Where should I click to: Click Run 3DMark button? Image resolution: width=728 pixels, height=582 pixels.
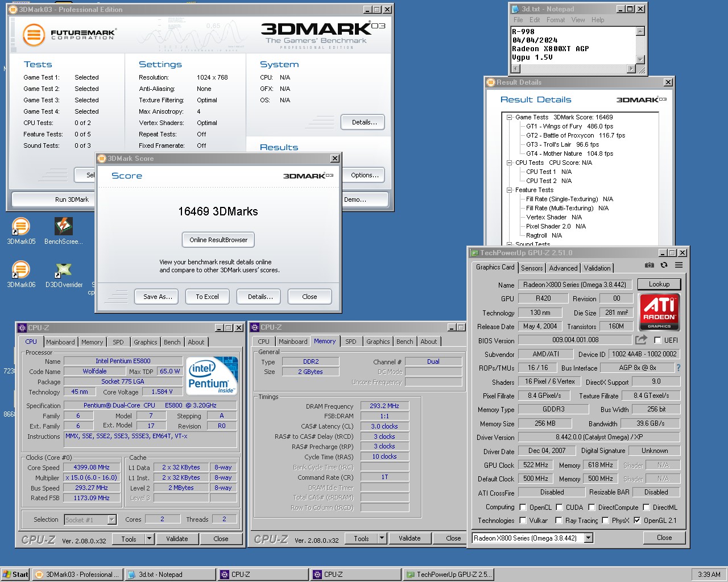pos(54,199)
